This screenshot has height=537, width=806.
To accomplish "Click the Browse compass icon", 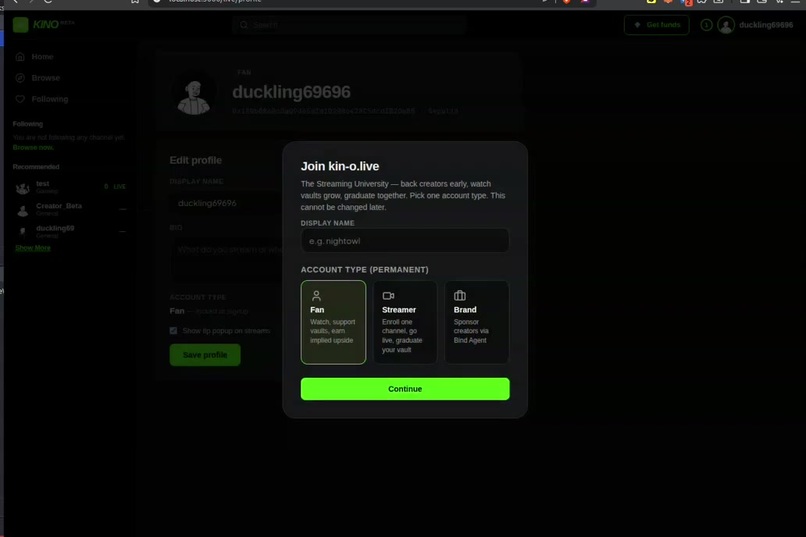I will click(x=20, y=78).
